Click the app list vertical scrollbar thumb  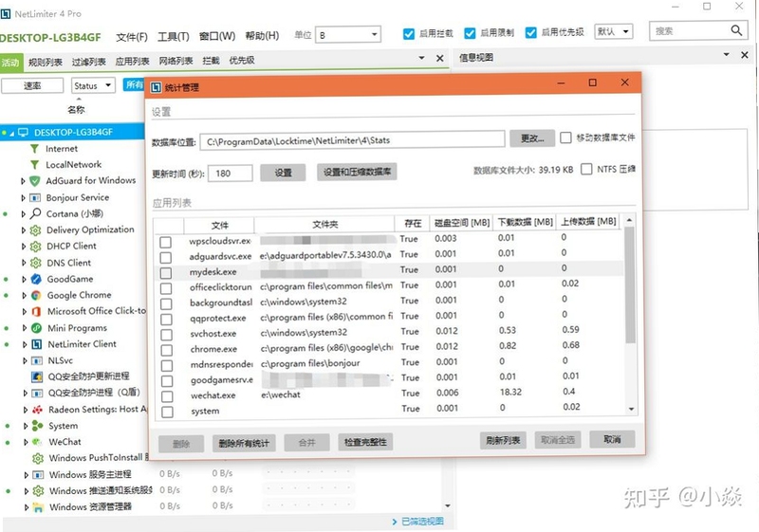point(630,285)
